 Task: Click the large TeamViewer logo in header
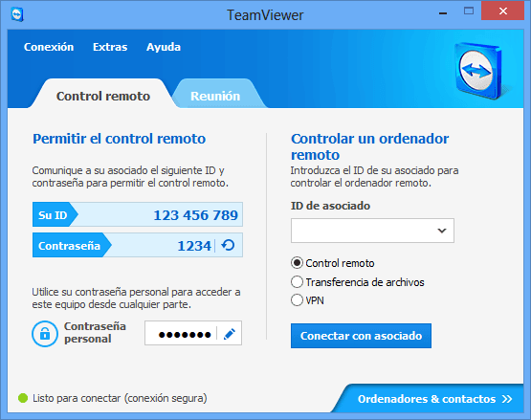tap(477, 71)
